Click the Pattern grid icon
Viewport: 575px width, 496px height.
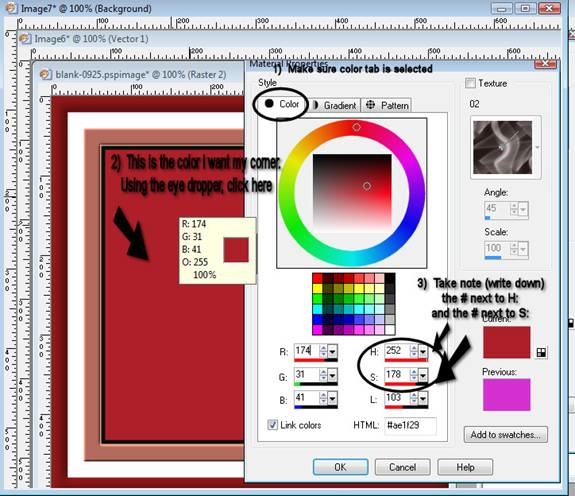pyautogui.click(x=370, y=105)
